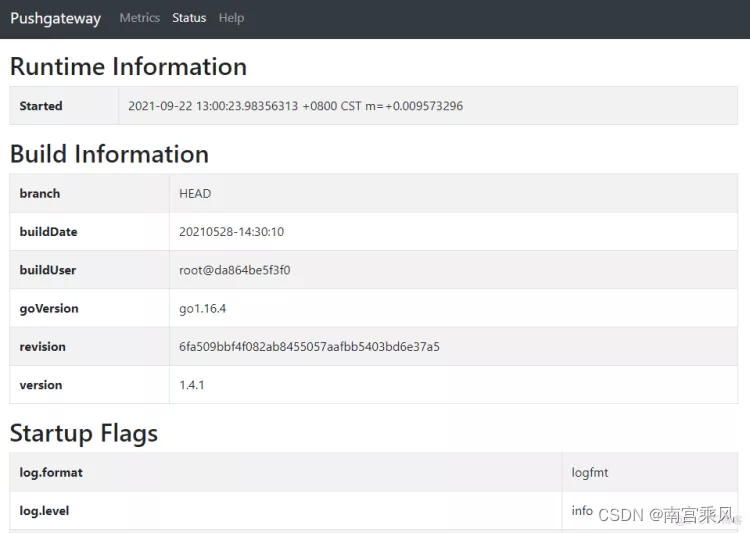Switch to the Metrics nav tab
750x533 pixels.
pyautogui.click(x=140, y=18)
